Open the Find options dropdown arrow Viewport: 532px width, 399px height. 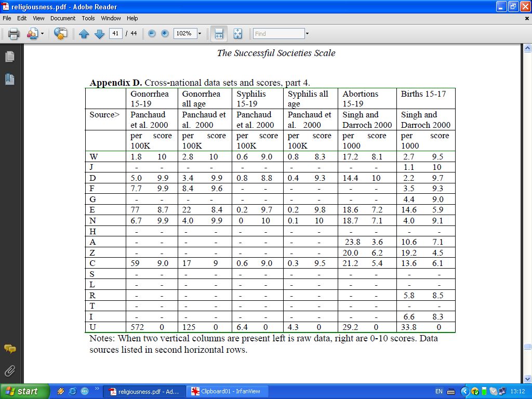point(307,34)
